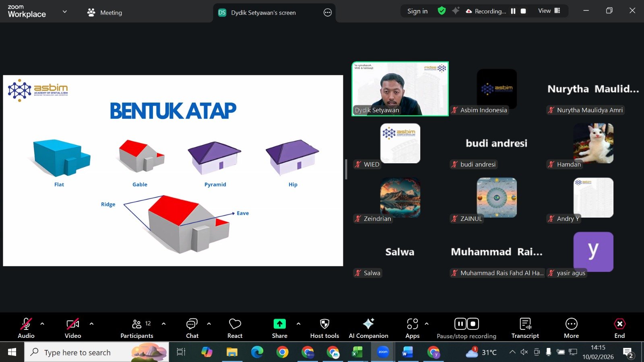Select Dydik Setyawan's screen tab

[x=263, y=13]
